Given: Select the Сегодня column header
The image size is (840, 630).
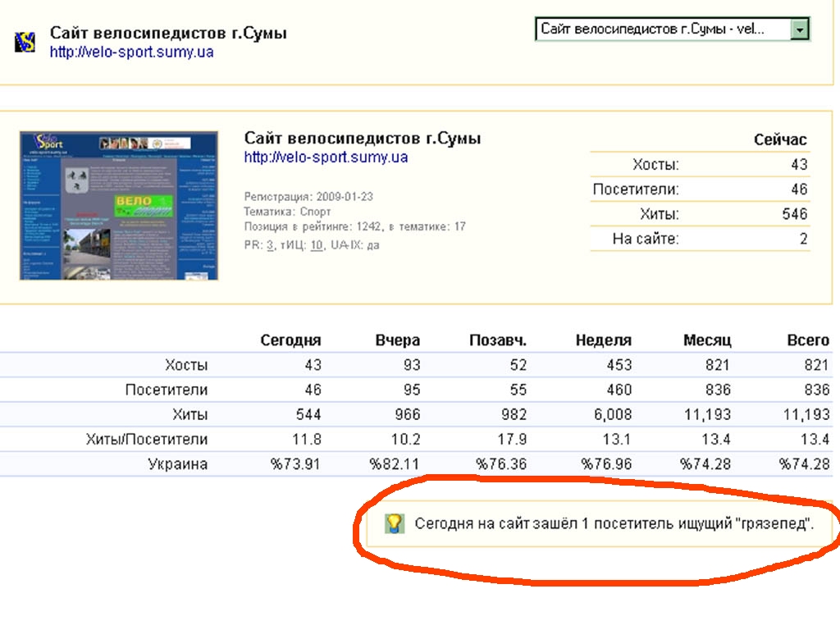Looking at the screenshot, I should (290, 340).
